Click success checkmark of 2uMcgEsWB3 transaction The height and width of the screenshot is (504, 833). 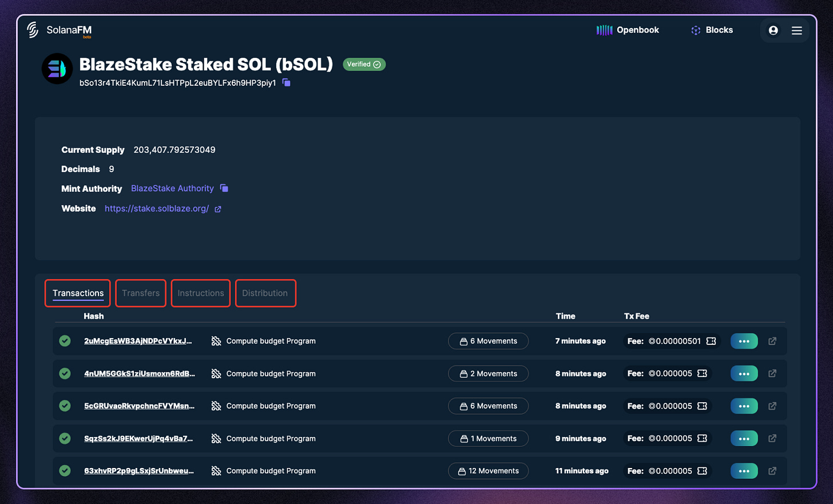(x=65, y=341)
